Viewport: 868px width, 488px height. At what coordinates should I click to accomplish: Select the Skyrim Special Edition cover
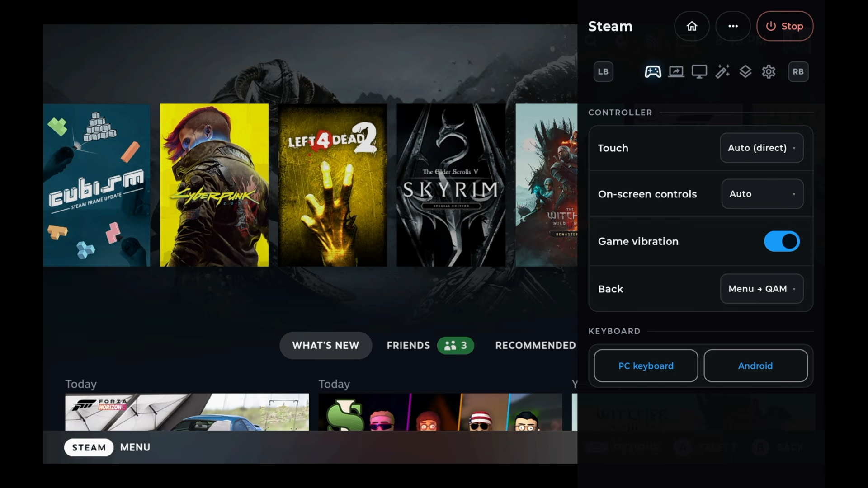tap(451, 185)
